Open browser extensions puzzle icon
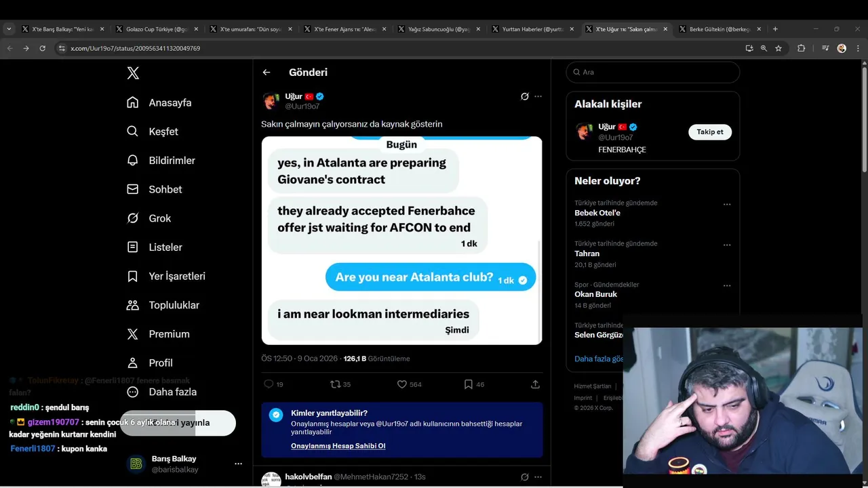868x488 pixels. coord(801,48)
